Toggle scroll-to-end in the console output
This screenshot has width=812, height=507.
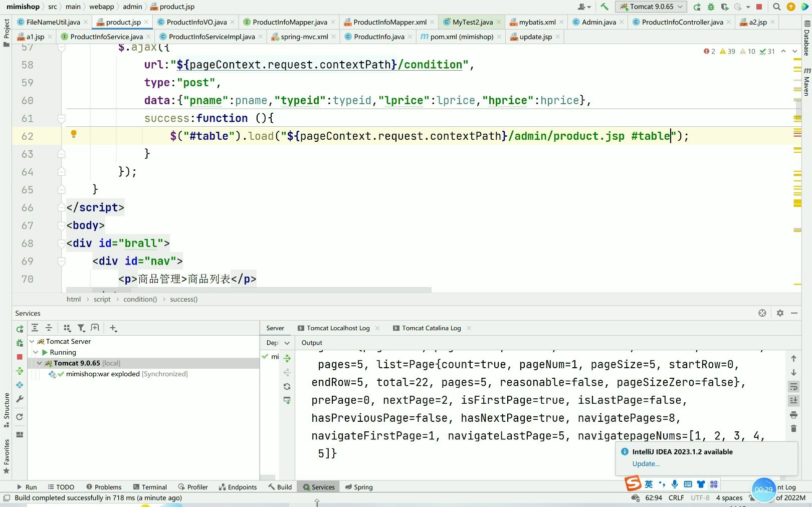coord(793,400)
